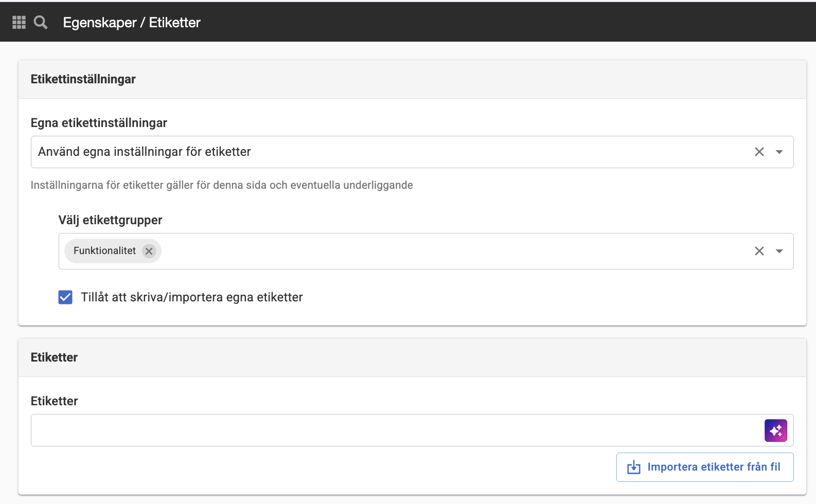Click the import file download icon
Image resolution: width=816 pixels, height=504 pixels.
(x=634, y=467)
